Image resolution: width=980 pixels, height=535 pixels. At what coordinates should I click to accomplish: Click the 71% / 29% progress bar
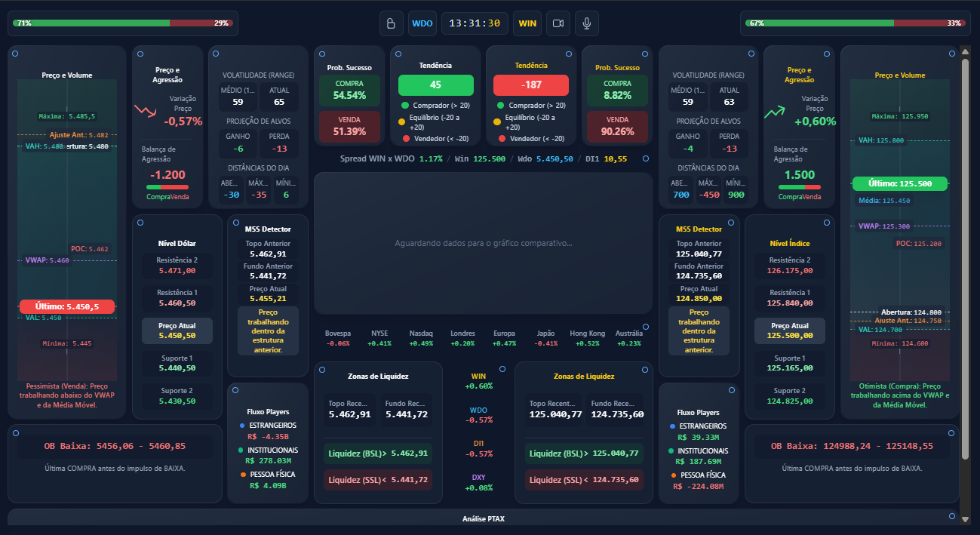[123, 23]
